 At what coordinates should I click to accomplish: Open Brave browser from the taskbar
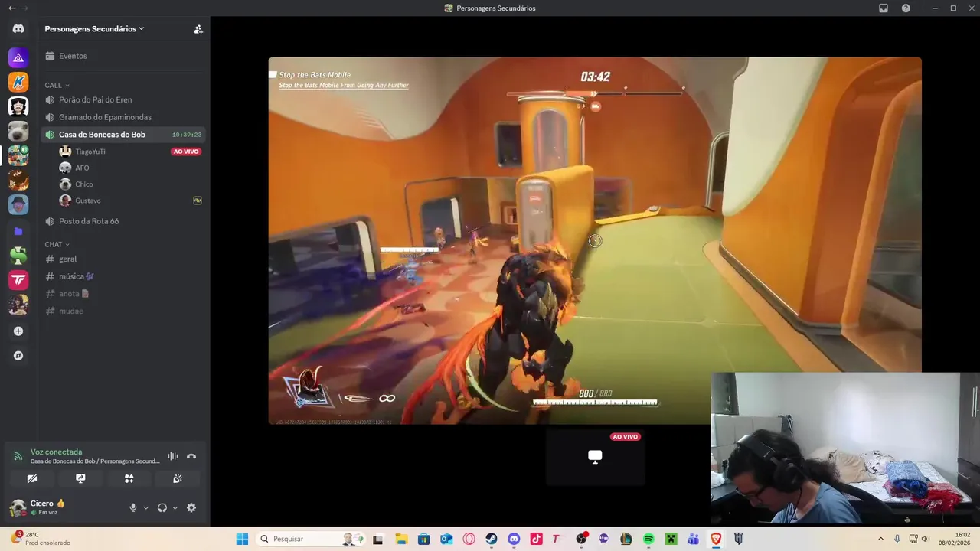pos(716,539)
